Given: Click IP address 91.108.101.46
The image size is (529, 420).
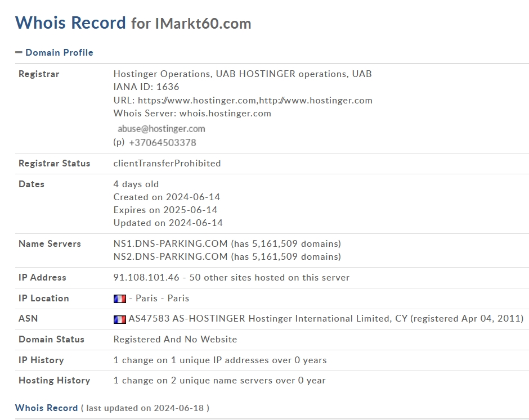Looking at the screenshot, I should click(146, 277).
